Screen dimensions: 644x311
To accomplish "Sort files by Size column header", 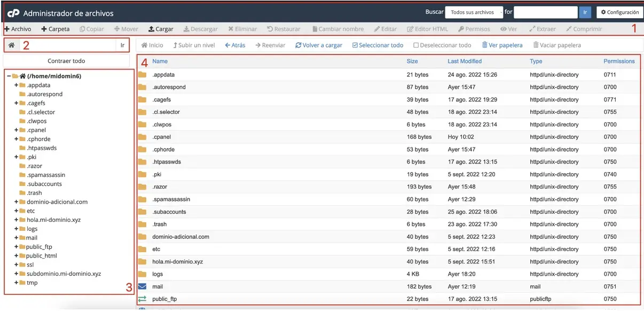I will tap(412, 61).
